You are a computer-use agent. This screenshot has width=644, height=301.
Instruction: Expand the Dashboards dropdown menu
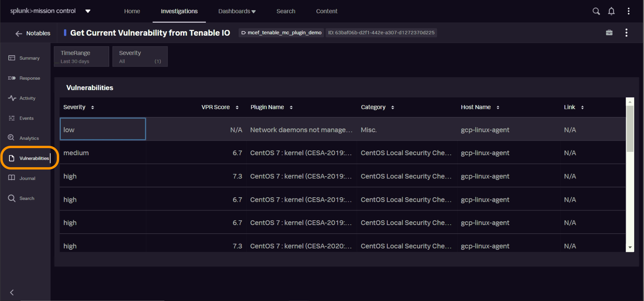[x=237, y=11]
